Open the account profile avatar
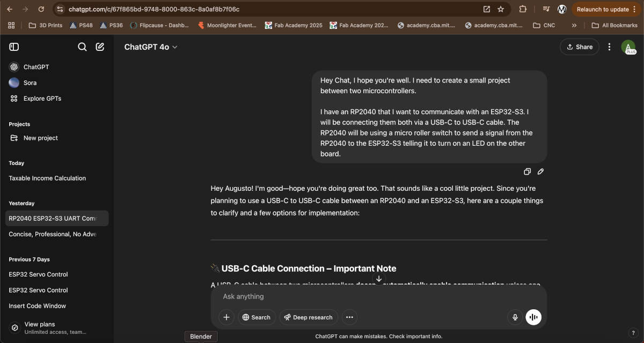The height and width of the screenshot is (343, 644). pyautogui.click(x=628, y=47)
